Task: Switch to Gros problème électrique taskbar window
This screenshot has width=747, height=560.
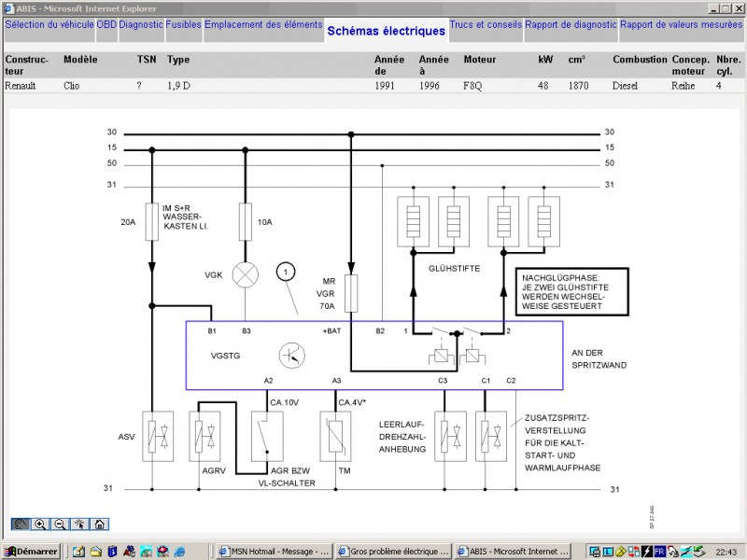Action: click(393, 552)
